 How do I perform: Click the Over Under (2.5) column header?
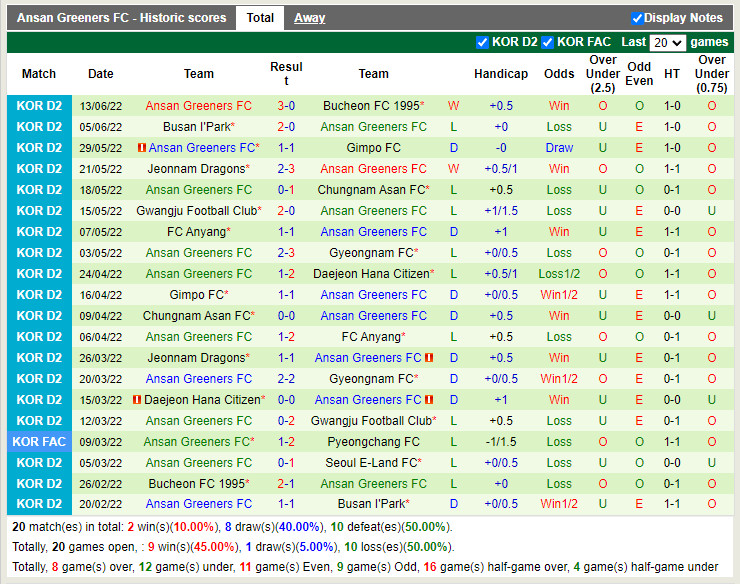click(x=603, y=74)
